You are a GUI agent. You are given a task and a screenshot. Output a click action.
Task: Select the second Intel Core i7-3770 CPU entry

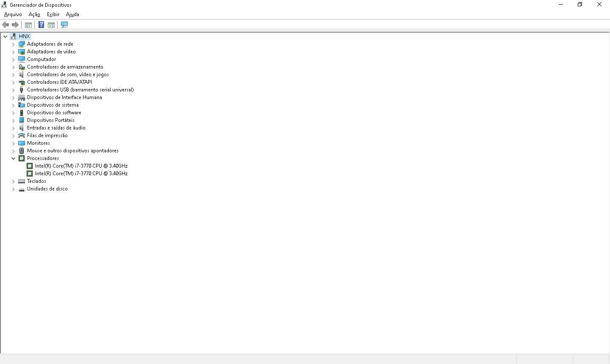81,174
